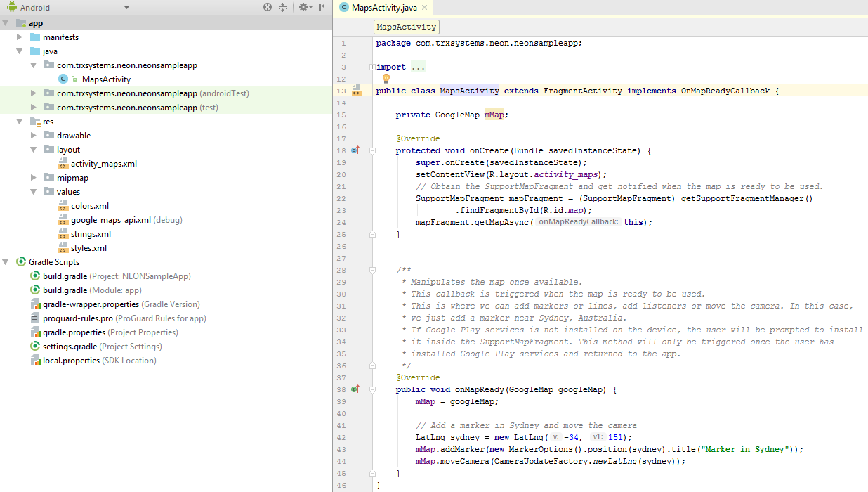Click FragmentActivity in the class declaration
Viewport: 868px width, 492px height.
(583, 91)
